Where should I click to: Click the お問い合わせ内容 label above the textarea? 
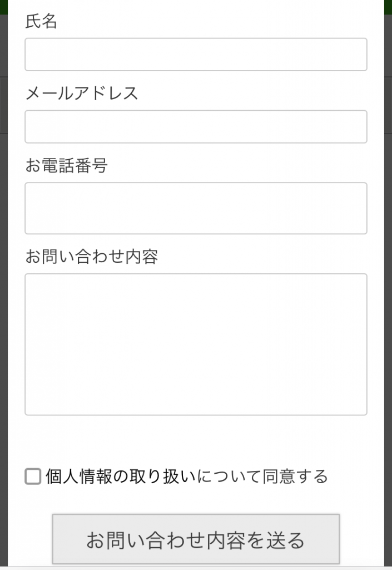92,257
